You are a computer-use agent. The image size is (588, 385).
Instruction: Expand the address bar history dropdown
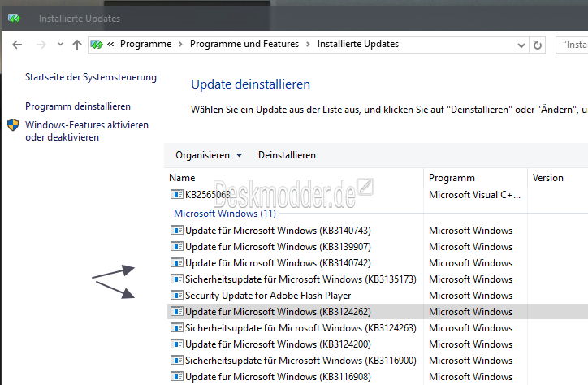(521, 45)
